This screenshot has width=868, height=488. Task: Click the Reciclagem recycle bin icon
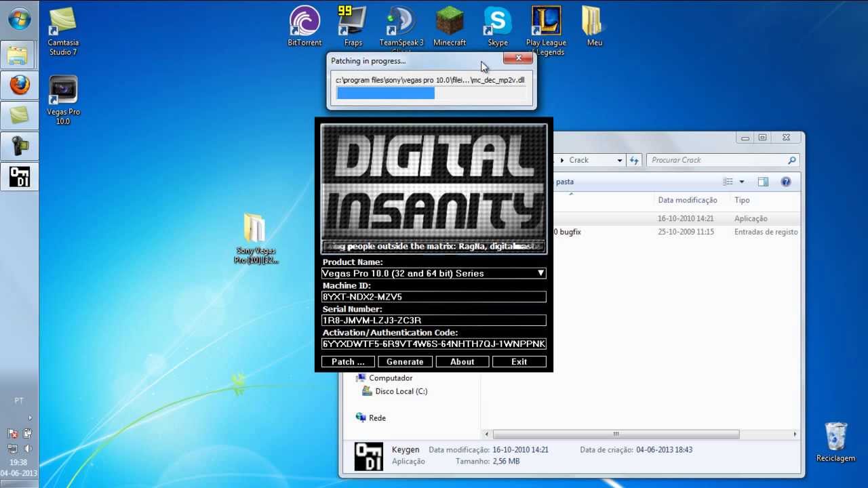click(x=835, y=439)
